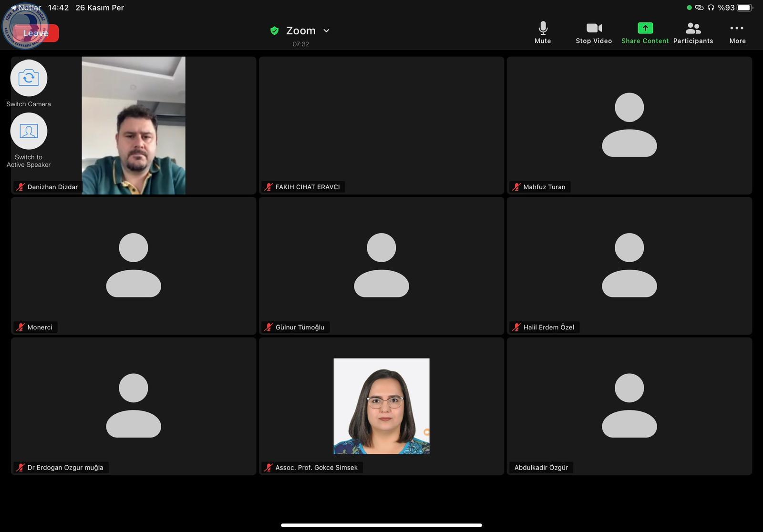This screenshot has height=532, width=763.
Task: Leave the meeting
Action: coord(36,33)
